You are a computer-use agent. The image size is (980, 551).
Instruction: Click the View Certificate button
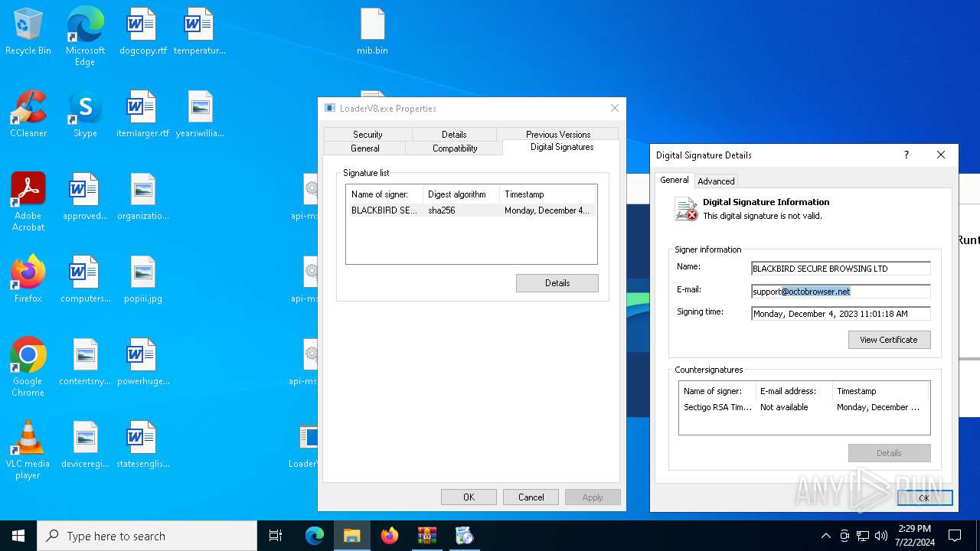pos(889,340)
